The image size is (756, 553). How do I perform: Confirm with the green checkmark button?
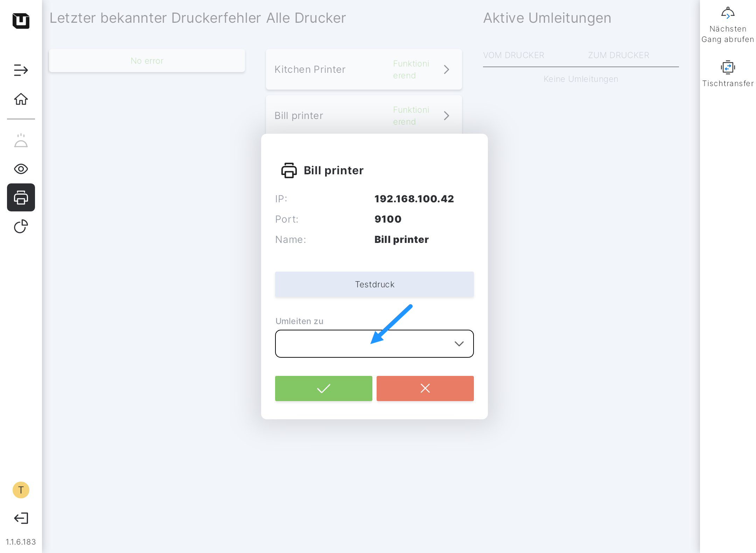pyautogui.click(x=323, y=388)
